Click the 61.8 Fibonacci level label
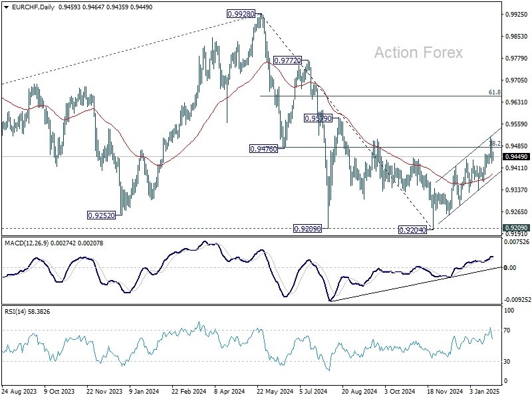 (494, 92)
